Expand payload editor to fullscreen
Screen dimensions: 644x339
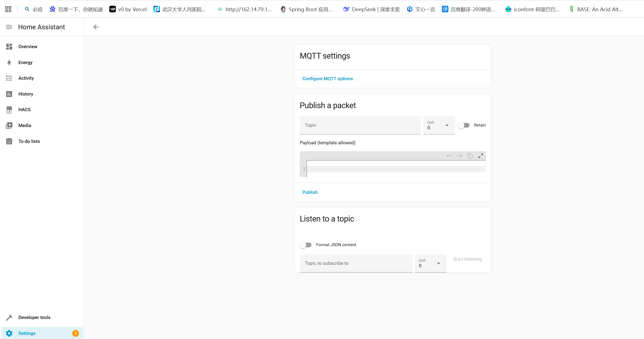(x=480, y=156)
